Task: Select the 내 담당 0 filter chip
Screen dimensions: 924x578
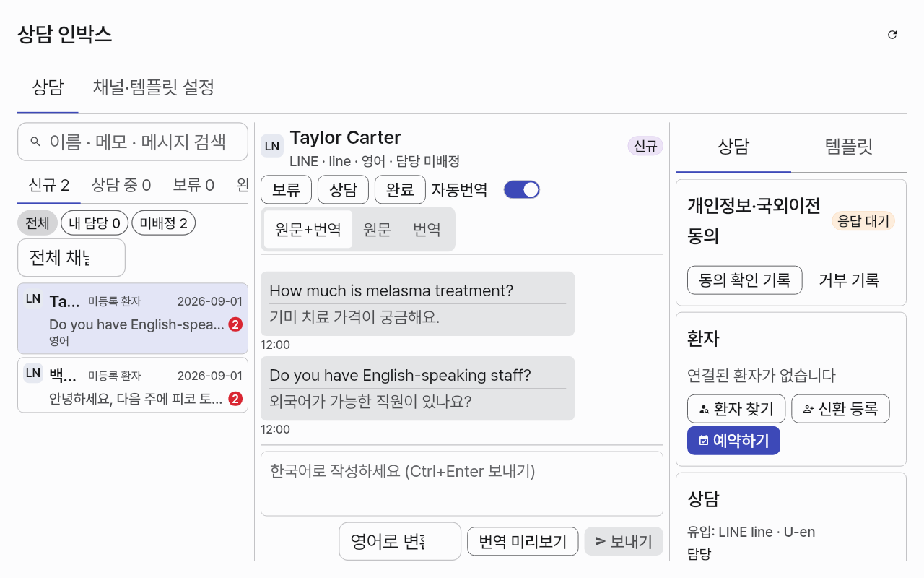Action: tap(95, 223)
